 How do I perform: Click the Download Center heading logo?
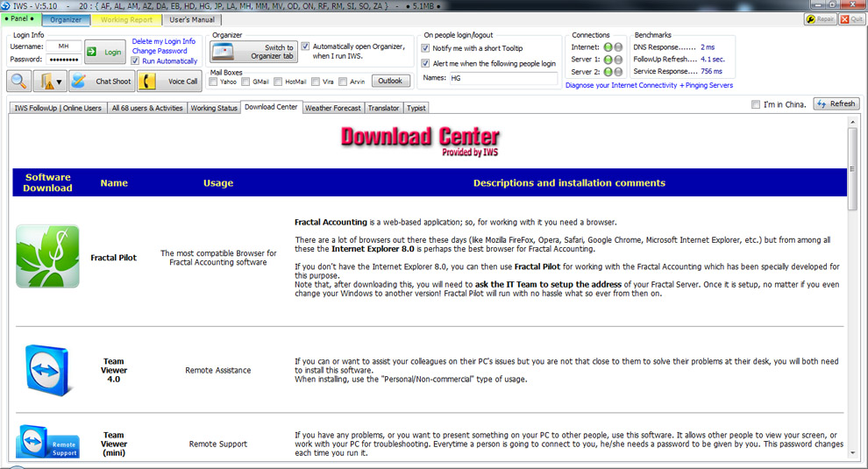click(x=420, y=141)
